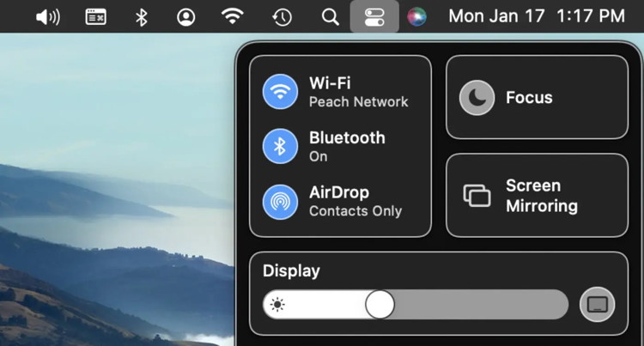Turn off Bluetooth using blue icon
Viewport: 644px width, 346px height.
[280, 146]
